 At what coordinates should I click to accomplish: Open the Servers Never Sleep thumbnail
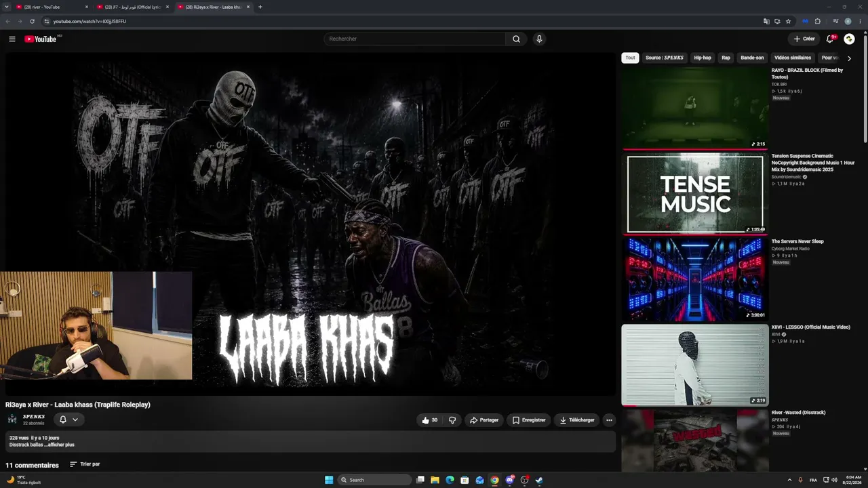pyautogui.click(x=695, y=279)
